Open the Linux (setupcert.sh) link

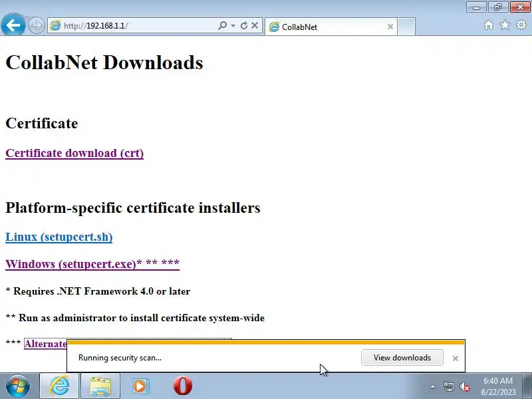point(59,237)
